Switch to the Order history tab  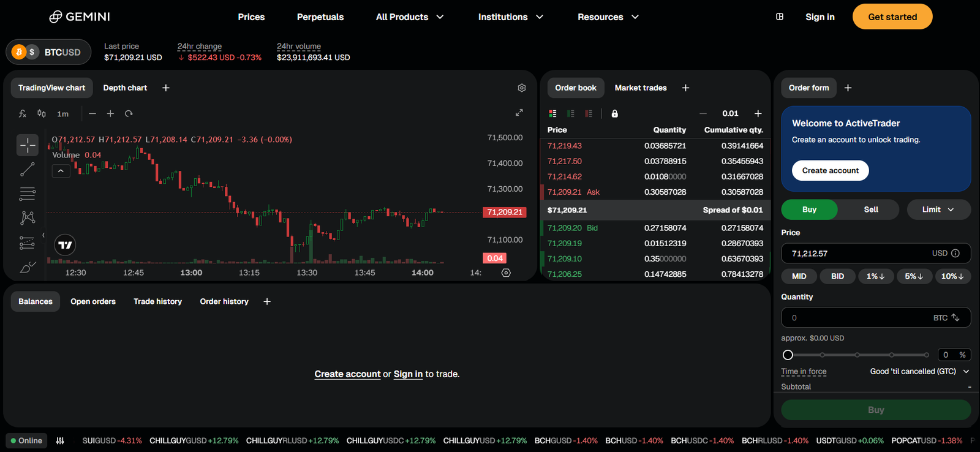point(224,301)
